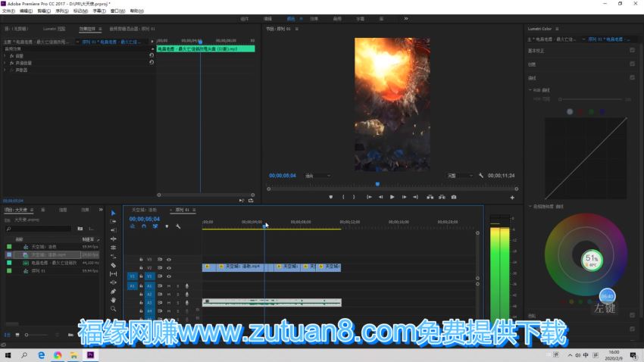The height and width of the screenshot is (362, 644).
Task: Open Lumetri Color panel menu
Action: (x=558, y=29)
